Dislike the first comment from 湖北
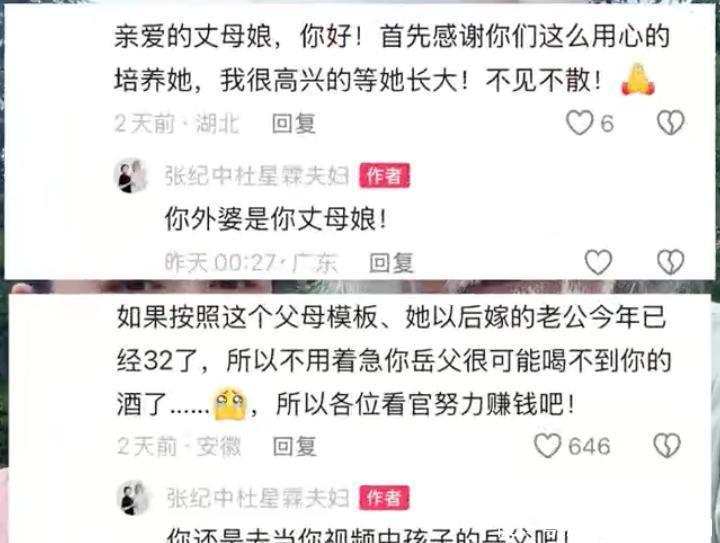The height and width of the screenshot is (543, 720). pos(670,123)
